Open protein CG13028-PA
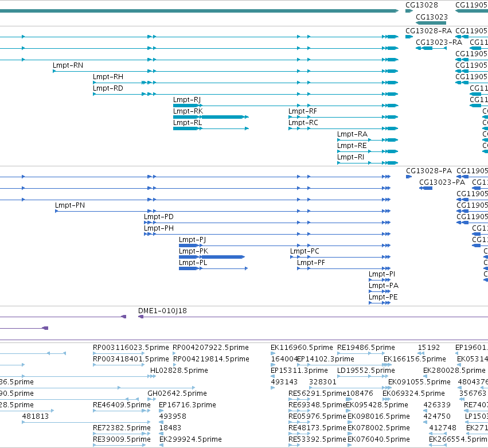The image size is (488, 448). (429, 170)
